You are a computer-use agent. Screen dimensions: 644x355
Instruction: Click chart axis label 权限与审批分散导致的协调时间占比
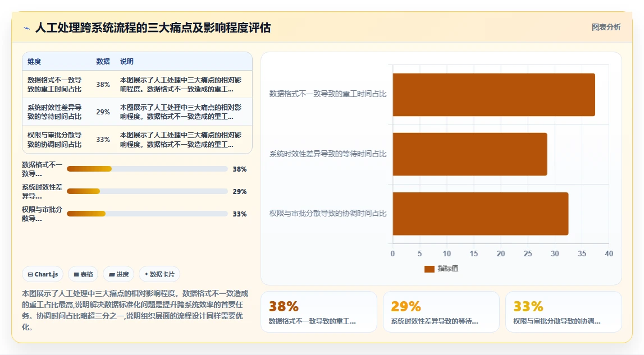click(328, 214)
